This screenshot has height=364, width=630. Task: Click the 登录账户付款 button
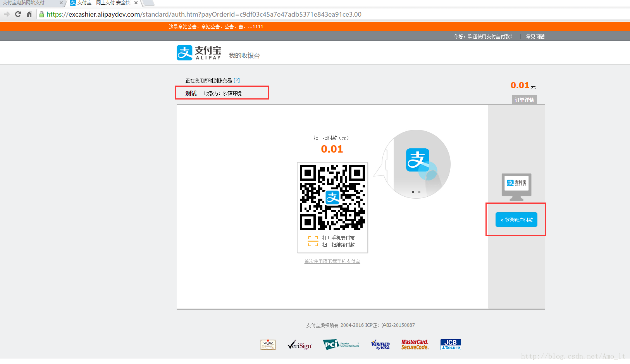(516, 220)
